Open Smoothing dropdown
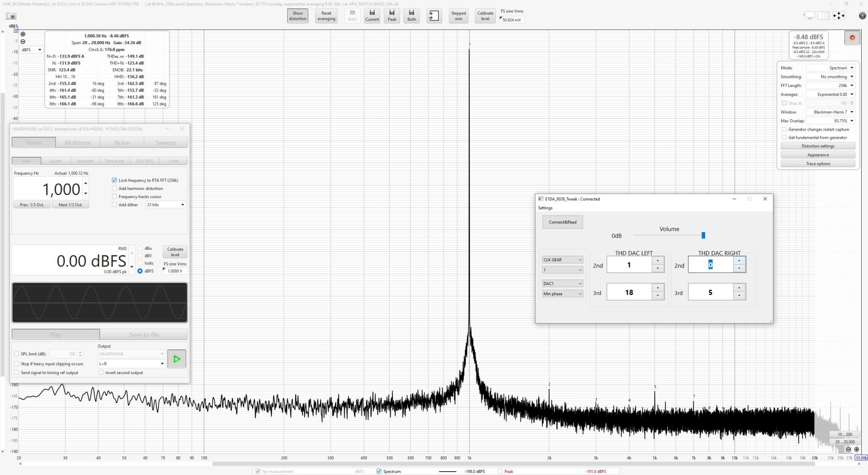The image size is (868, 475). click(831, 77)
